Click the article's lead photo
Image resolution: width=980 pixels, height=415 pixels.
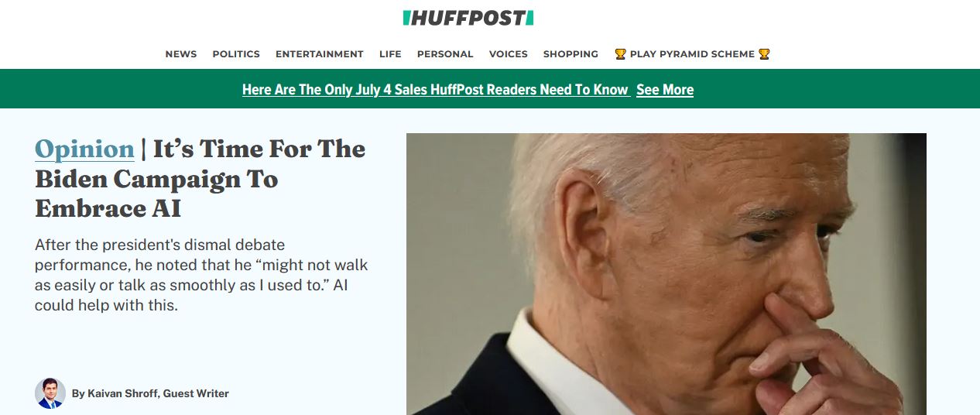tap(666, 274)
